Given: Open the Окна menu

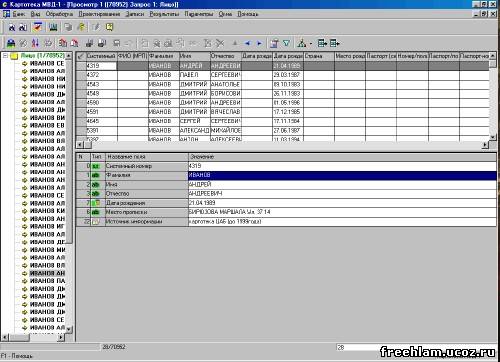Looking at the screenshot, I should tap(225, 14).
